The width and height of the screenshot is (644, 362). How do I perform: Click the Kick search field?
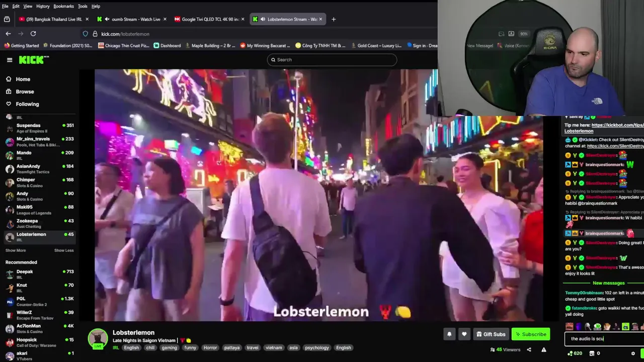click(x=332, y=60)
